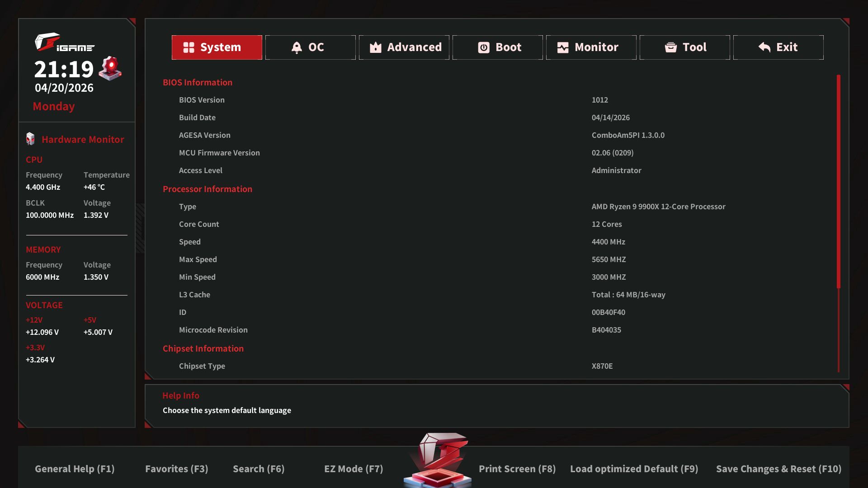This screenshot has width=868, height=488.
Task: Click the Access Level Administrator value
Action: pos(617,170)
